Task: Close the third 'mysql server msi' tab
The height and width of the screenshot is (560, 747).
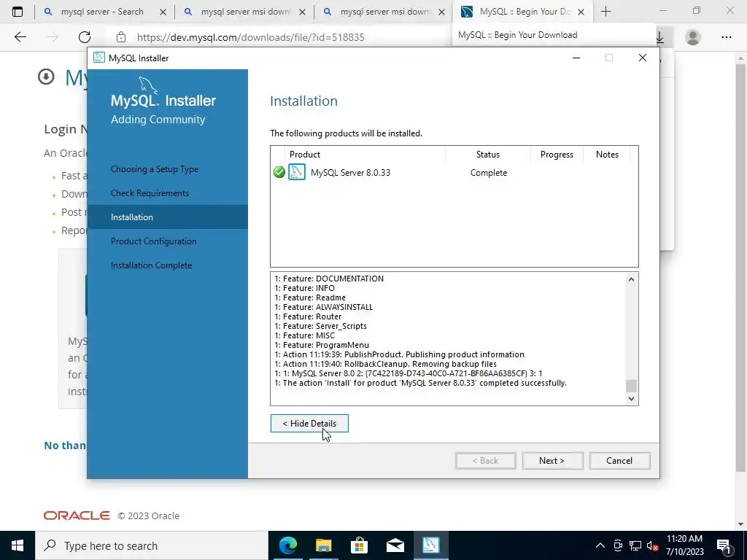Action: coord(441,12)
